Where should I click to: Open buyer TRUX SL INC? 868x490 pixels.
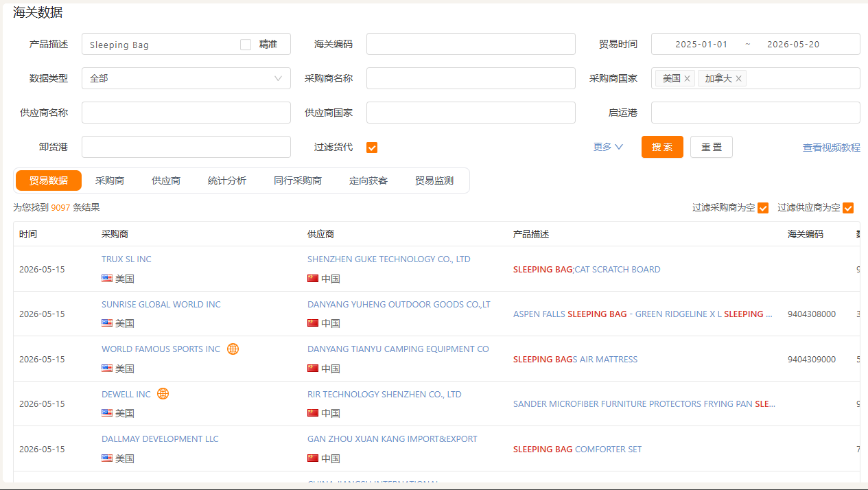[x=126, y=259]
